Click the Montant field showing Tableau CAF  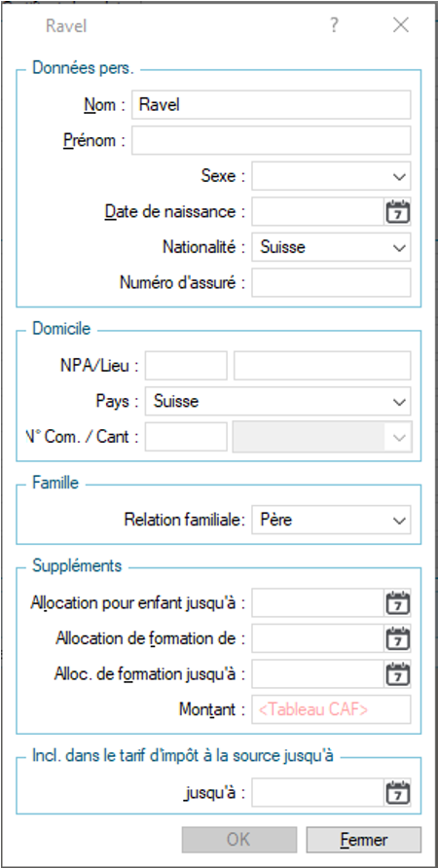tap(331, 709)
